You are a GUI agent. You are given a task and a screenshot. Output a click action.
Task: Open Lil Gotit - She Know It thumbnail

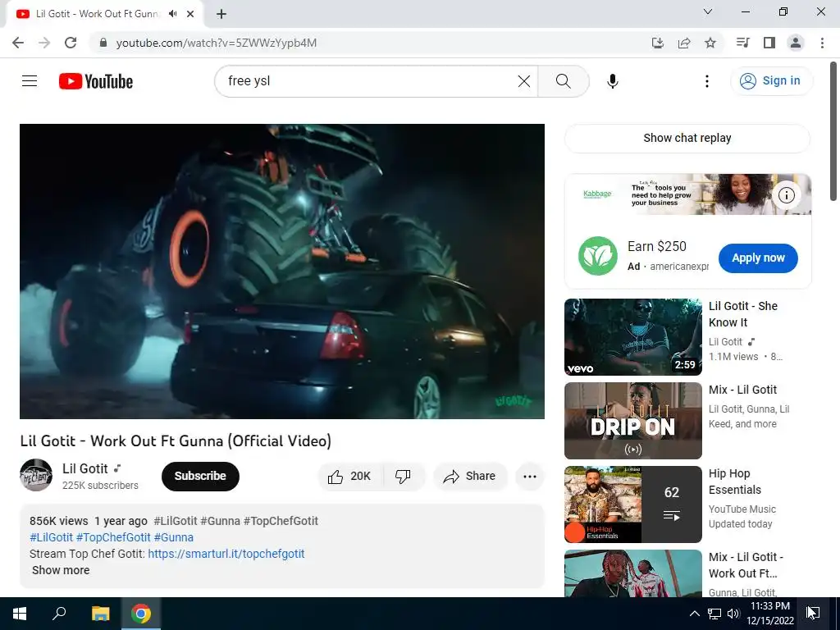(633, 337)
